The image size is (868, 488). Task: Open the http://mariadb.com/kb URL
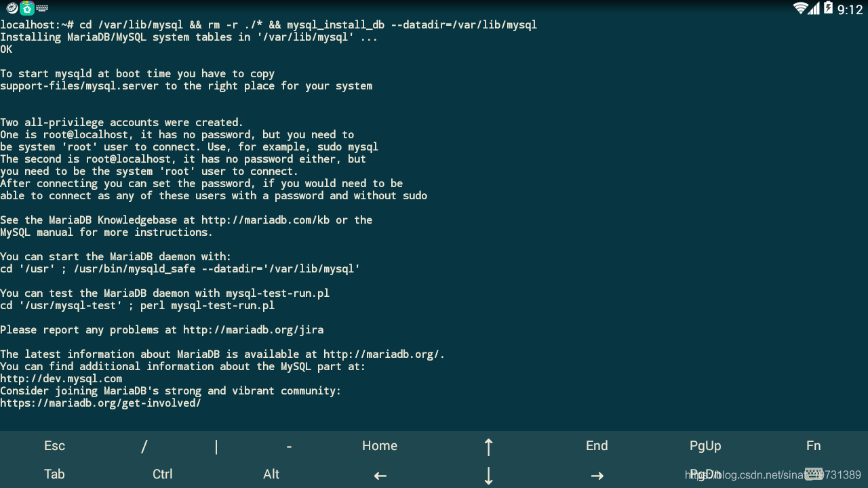[x=266, y=220]
